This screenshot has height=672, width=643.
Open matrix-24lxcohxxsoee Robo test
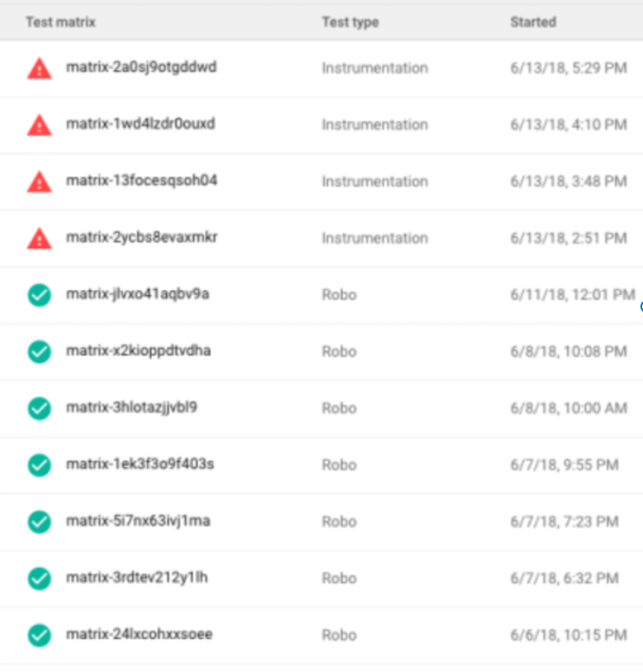(139, 634)
